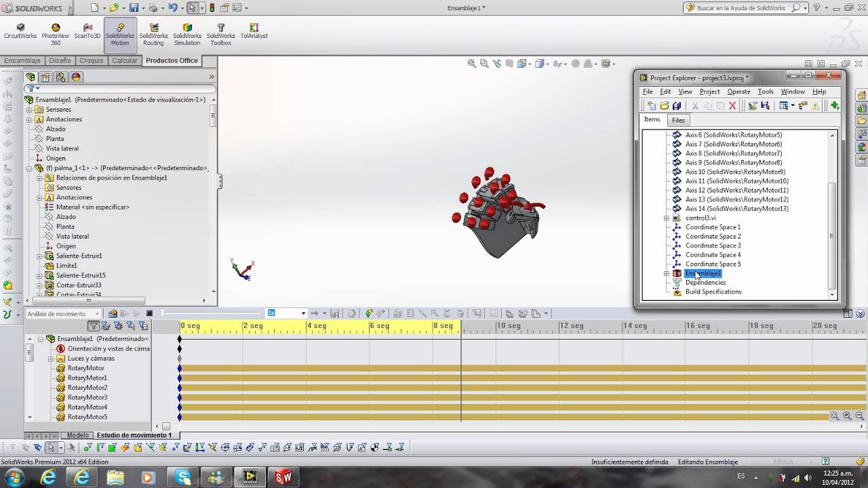The height and width of the screenshot is (488, 868).
Task: Launch PhotoView 360
Action: 56,35
